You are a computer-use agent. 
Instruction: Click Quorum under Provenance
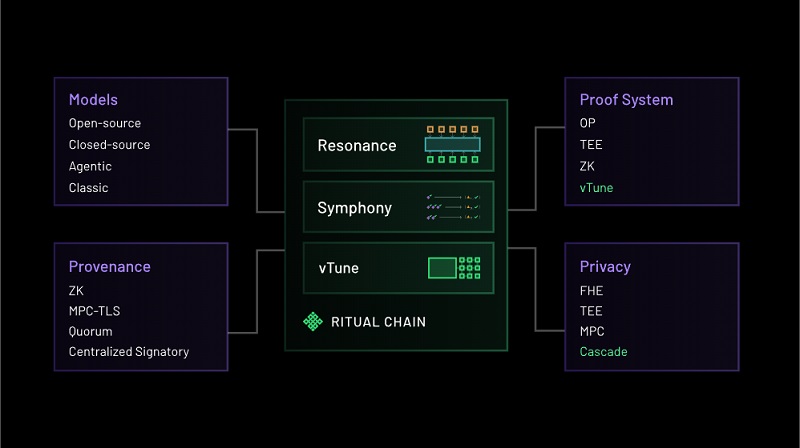point(90,331)
